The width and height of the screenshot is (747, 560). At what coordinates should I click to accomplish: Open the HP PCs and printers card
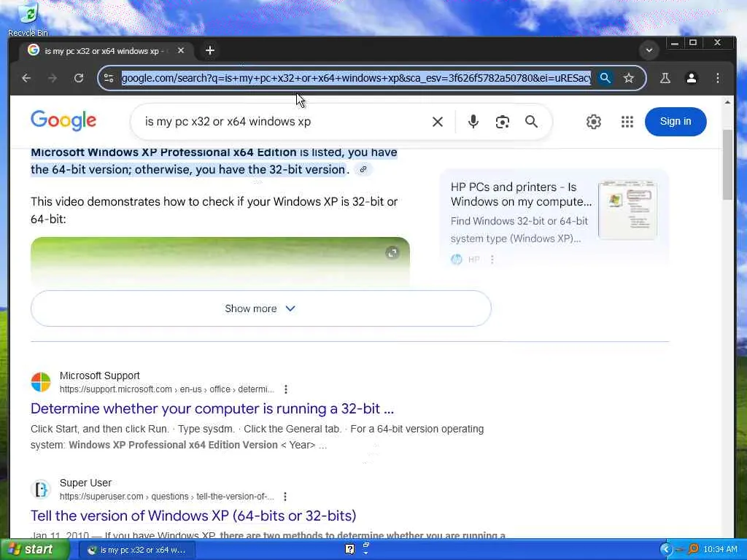tap(554, 217)
